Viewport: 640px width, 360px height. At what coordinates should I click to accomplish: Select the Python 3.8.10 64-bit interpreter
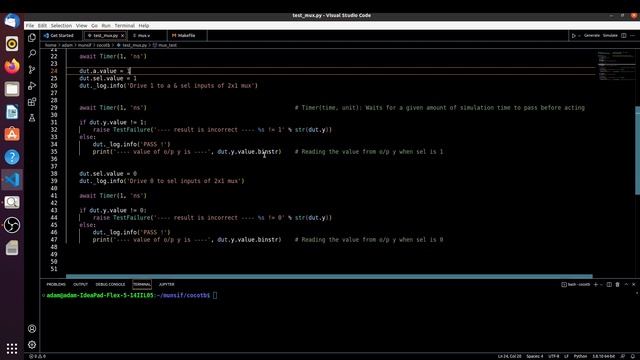pos(603,356)
